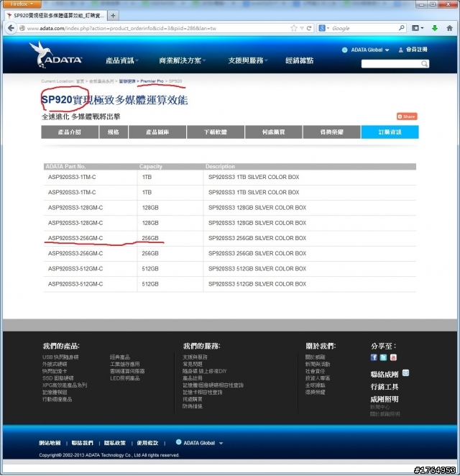460x476 pixels.
Task: Open the Google search engine selector
Action: [x=323, y=28]
